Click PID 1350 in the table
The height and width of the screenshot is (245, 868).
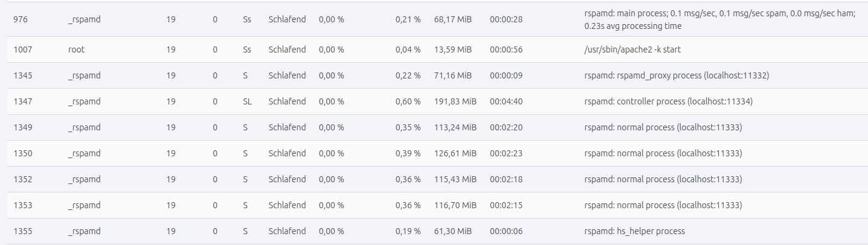pos(22,153)
